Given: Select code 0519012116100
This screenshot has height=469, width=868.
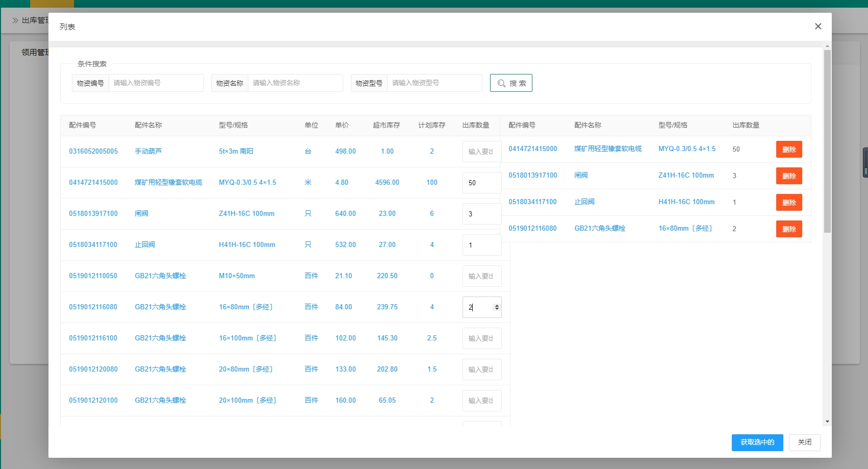Looking at the screenshot, I should [93, 338].
